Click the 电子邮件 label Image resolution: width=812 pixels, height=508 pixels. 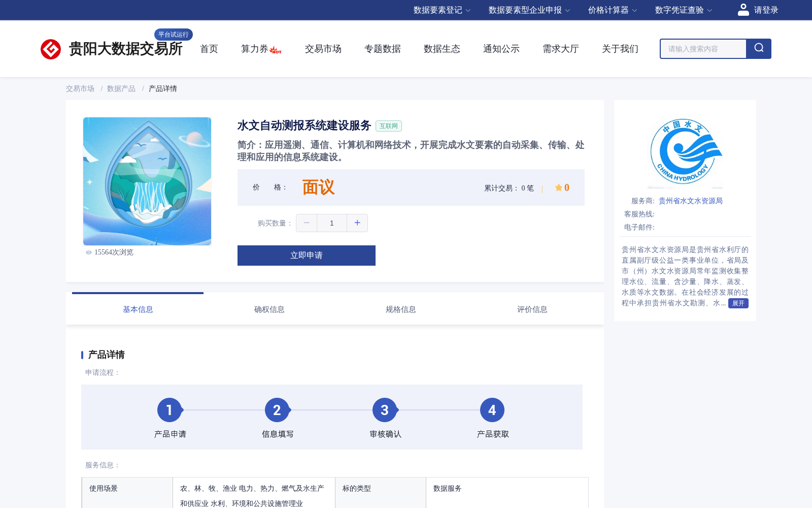[x=639, y=228]
